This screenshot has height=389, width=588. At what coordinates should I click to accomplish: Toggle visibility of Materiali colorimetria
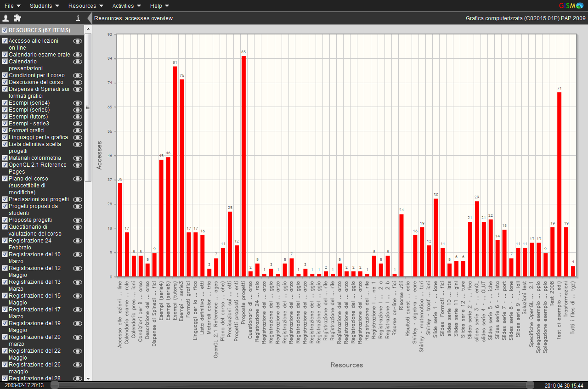[78, 158]
